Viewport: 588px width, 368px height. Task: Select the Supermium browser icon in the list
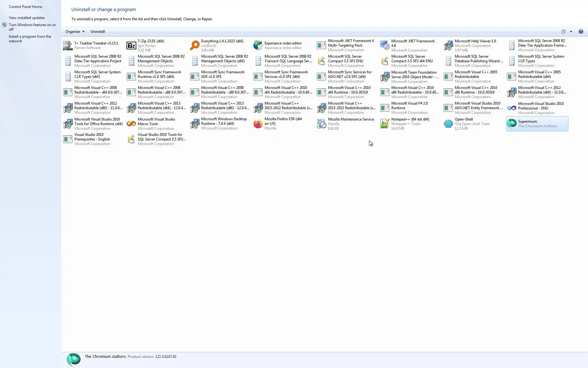point(511,124)
